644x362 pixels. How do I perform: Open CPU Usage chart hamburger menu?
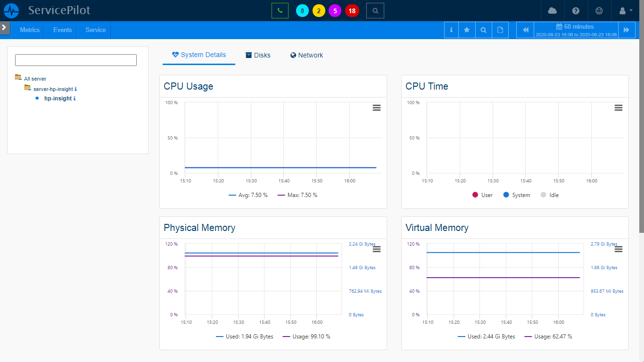(376, 108)
